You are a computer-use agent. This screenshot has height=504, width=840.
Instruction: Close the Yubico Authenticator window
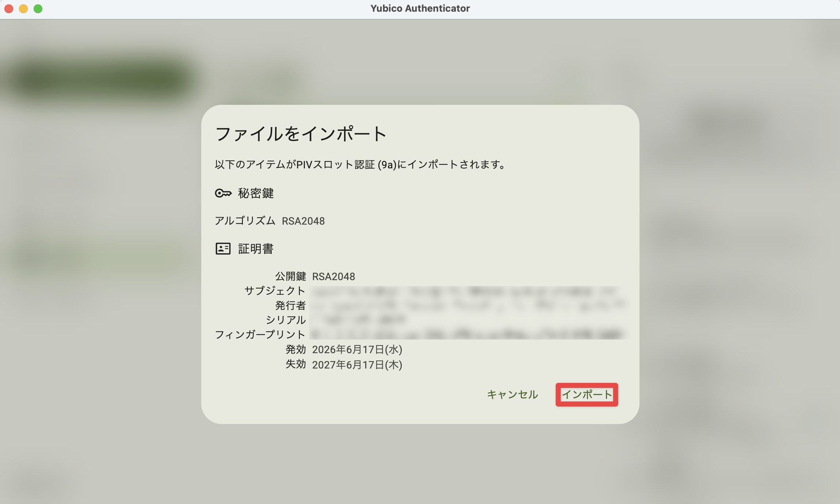(9, 9)
